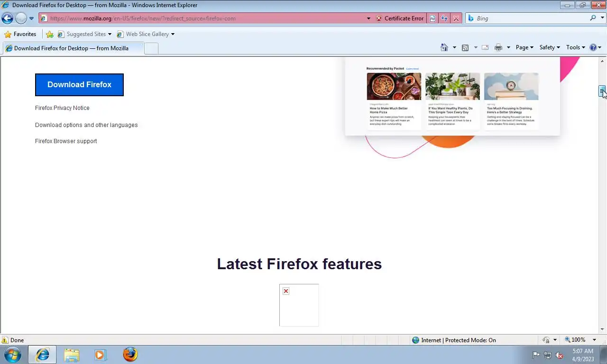Expand the Home button dropdown arrow
The height and width of the screenshot is (364, 607).
pyautogui.click(x=454, y=47)
